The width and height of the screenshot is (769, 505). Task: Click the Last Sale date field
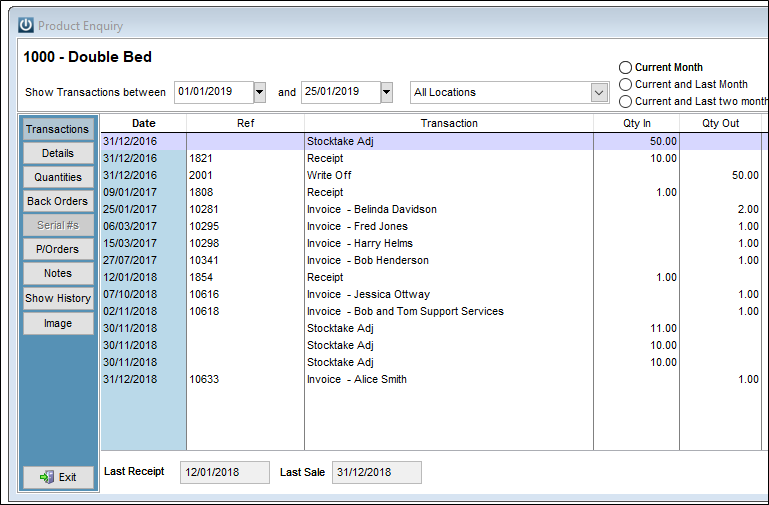pos(377,472)
